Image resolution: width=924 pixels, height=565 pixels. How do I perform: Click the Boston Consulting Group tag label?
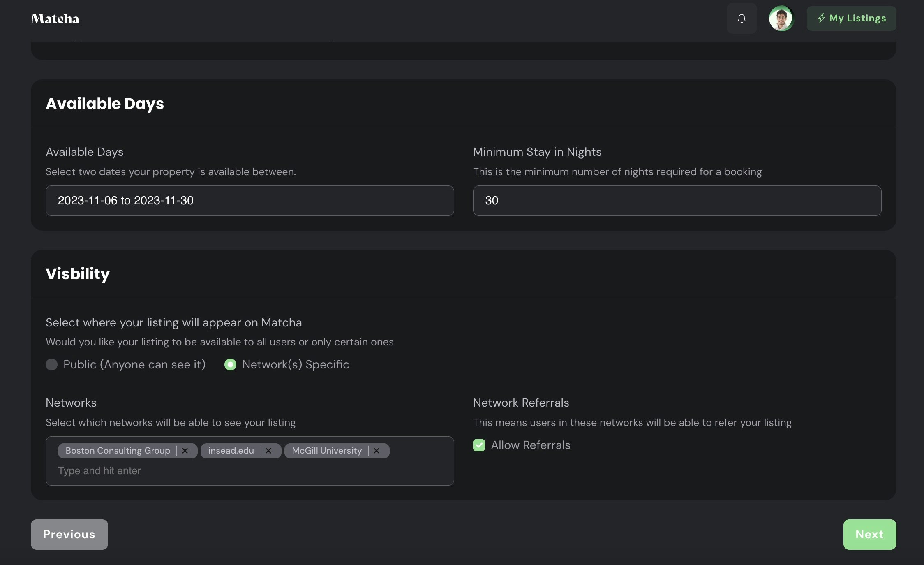point(118,451)
